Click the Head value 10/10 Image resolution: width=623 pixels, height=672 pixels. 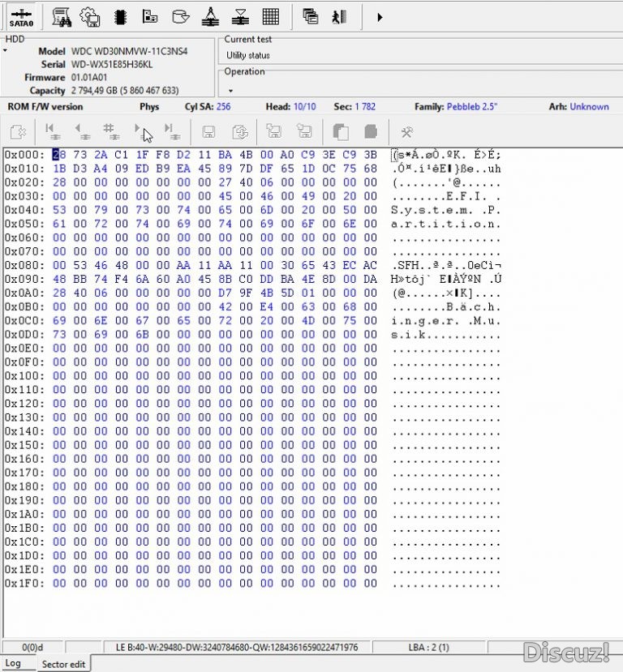point(305,107)
